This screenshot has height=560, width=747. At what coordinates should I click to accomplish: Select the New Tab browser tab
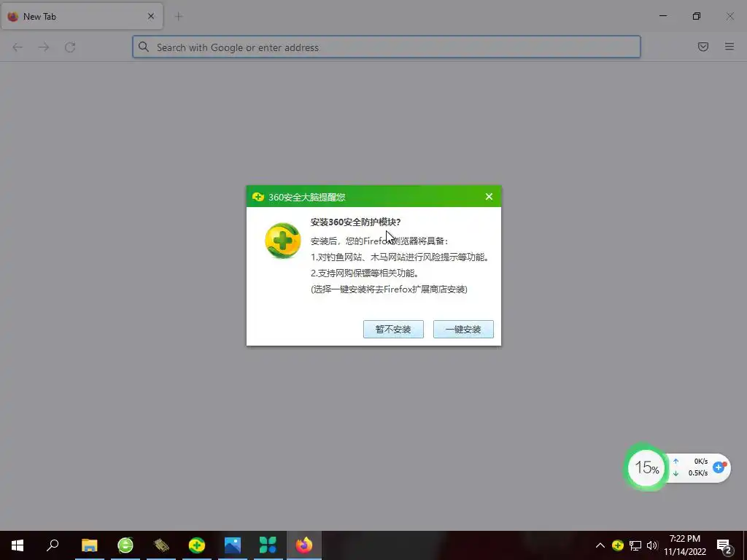click(82, 16)
